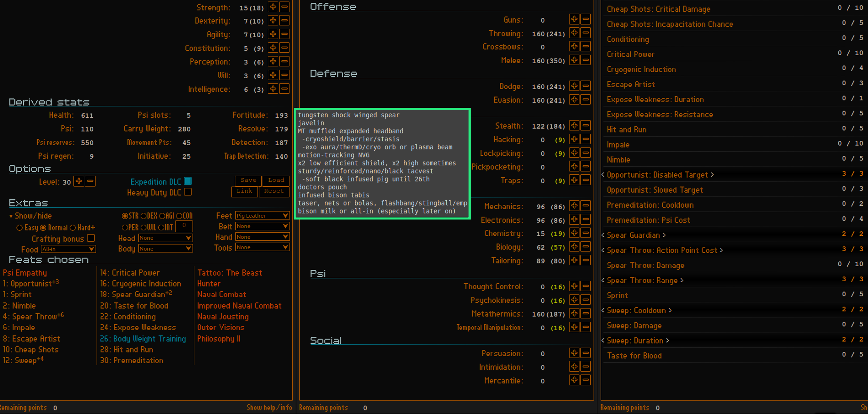The width and height of the screenshot is (868, 415).
Task: Click the Body Weight Training feat
Action: [x=143, y=339]
